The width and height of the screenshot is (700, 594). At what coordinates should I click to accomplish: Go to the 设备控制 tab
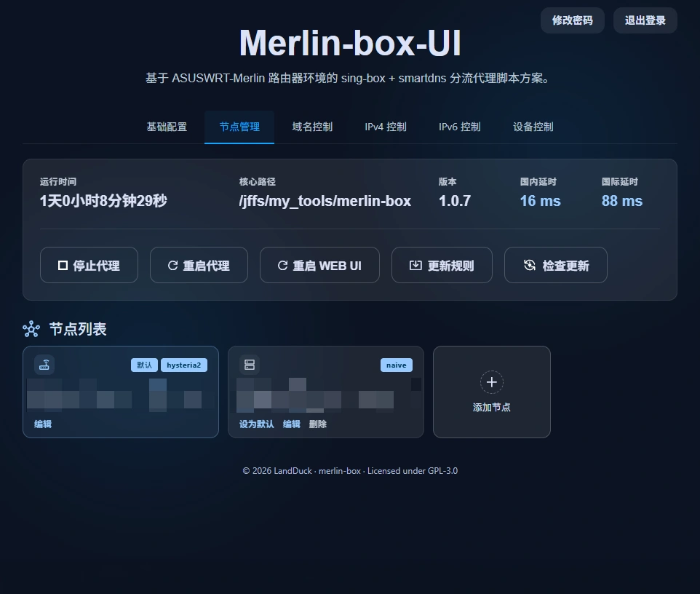pyautogui.click(x=533, y=127)
